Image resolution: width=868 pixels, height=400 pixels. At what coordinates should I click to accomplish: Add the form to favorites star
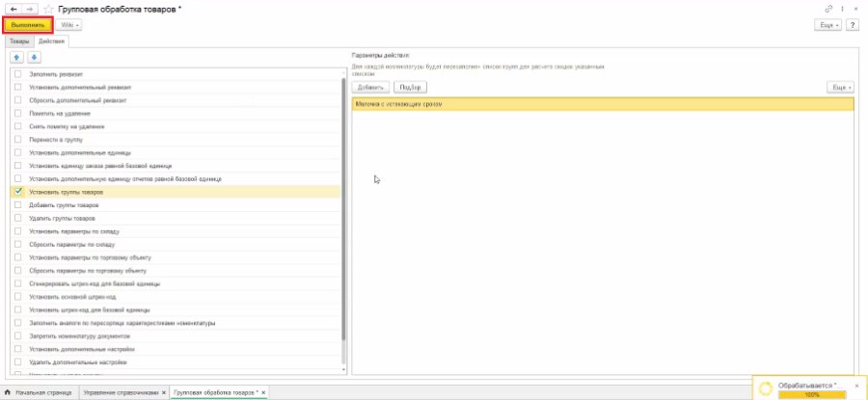(49, 10)
